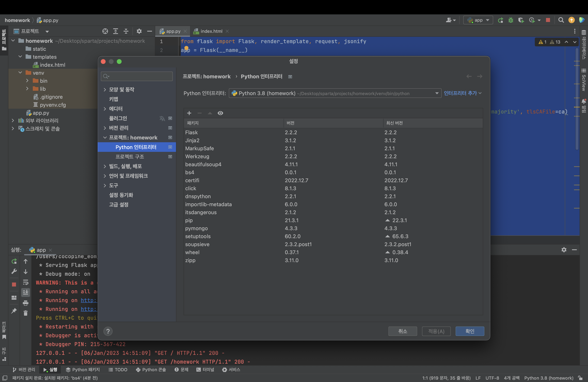The width and height of the screenshot is (588, 382).
Task: Toggle show early releases eye icon
Action: point(220,113)
